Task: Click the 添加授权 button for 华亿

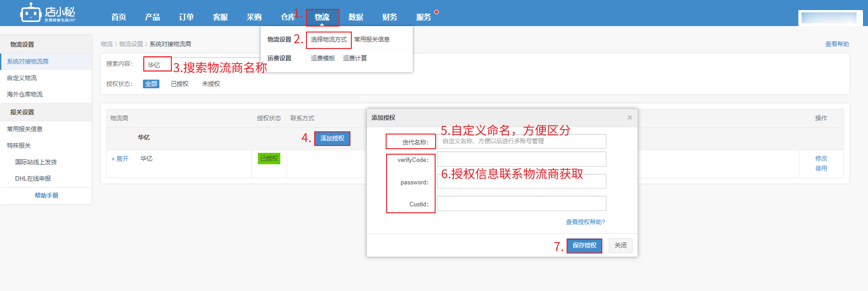Action: [333, 138]
